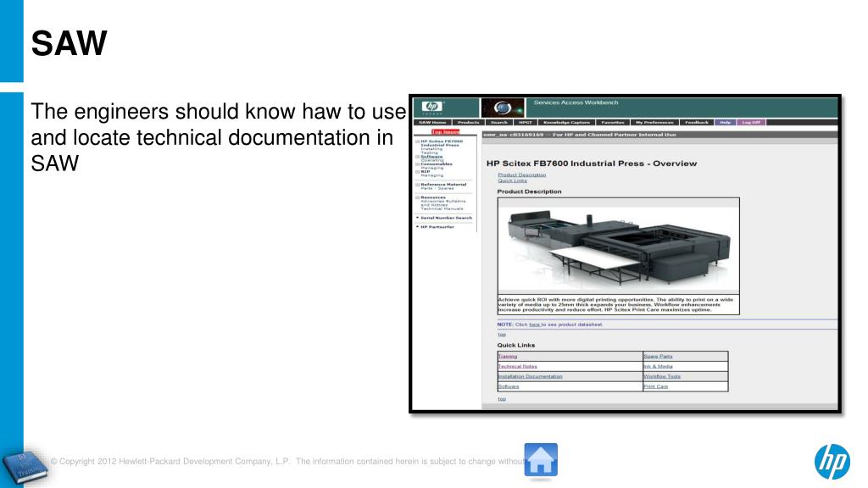
Task: Expand the Consumables sidebar node
Action: [417, 164]
